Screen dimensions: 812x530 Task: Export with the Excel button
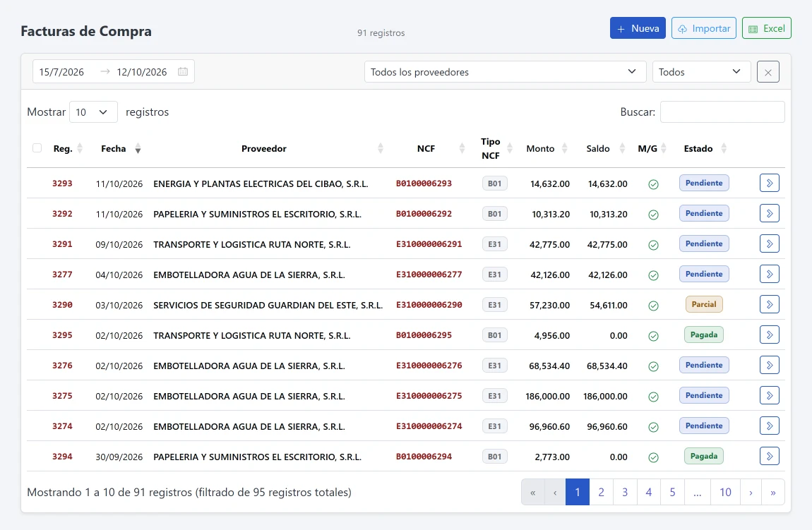tap(766, 28)
